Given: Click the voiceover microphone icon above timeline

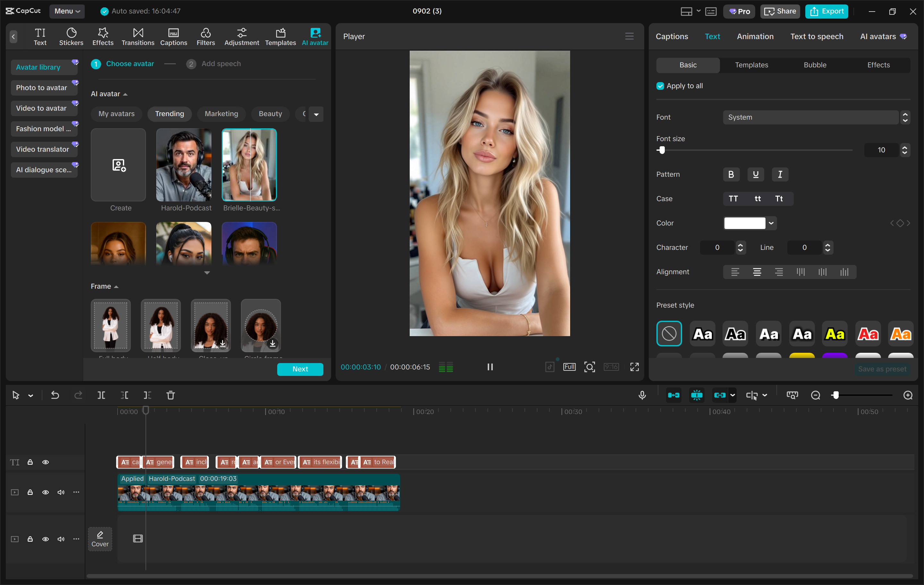Looking at the screenshot, I should pos(642,395).
